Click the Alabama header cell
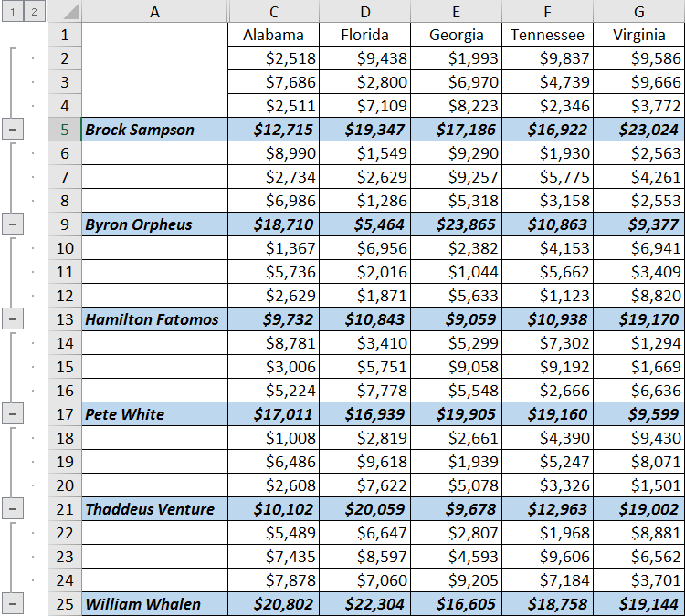This screenshot has height=616, width=685. [274, 35]
